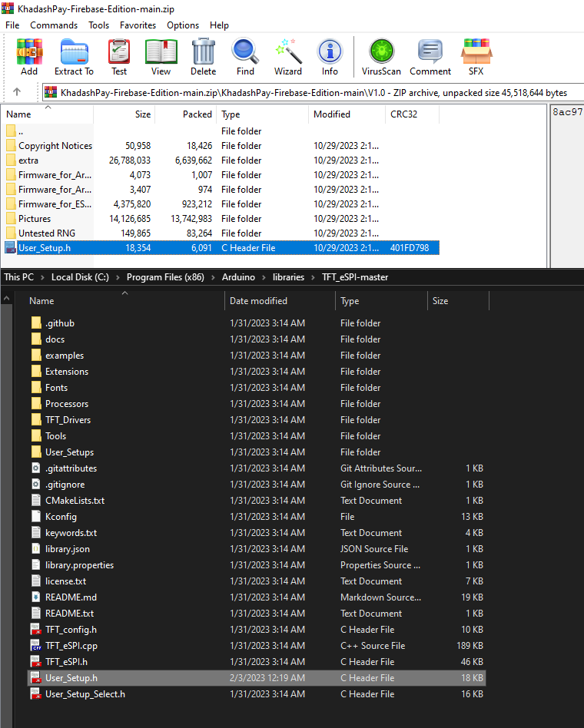Show archive Info
Image resolution: width=584 pixels, height=728 pixels.
[x=330, y=57]
